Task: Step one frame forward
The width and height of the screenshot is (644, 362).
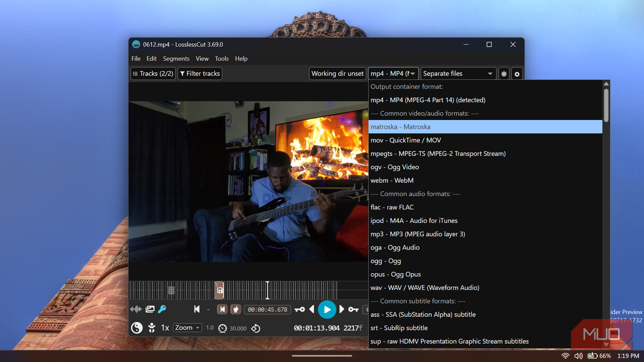Action: [x=342, y=309]
